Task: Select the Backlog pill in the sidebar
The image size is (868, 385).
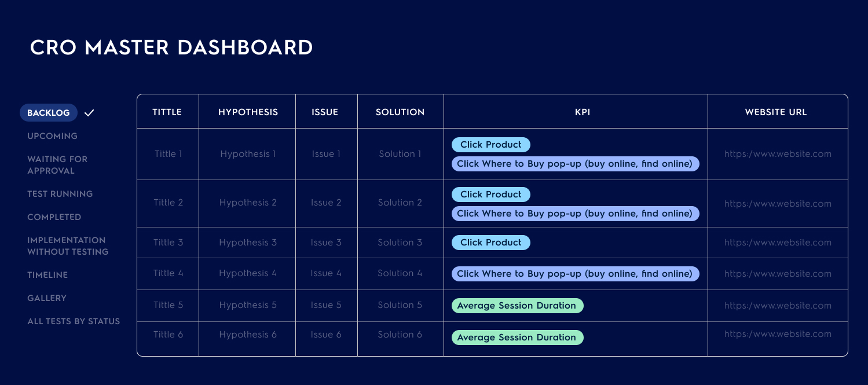Action: click(48, 112)
